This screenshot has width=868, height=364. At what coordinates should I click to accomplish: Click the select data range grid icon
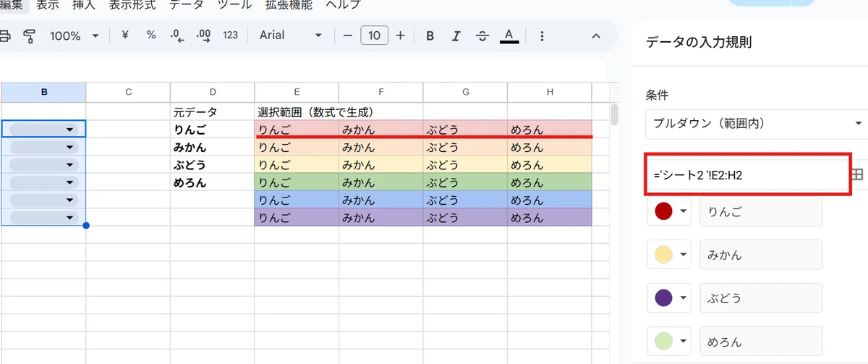click(x=858, y=174)
